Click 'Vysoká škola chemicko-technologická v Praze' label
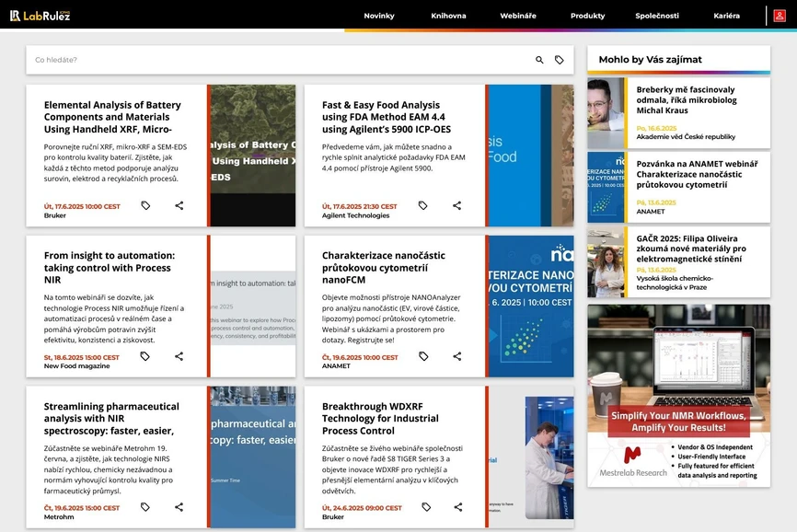797x532 pixels. (675, 283)
